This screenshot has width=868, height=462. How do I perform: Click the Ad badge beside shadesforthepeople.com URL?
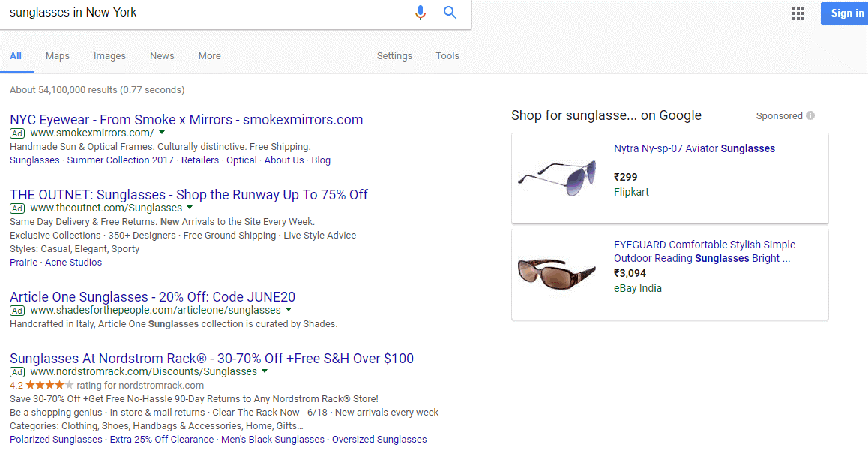pos(17,310)
